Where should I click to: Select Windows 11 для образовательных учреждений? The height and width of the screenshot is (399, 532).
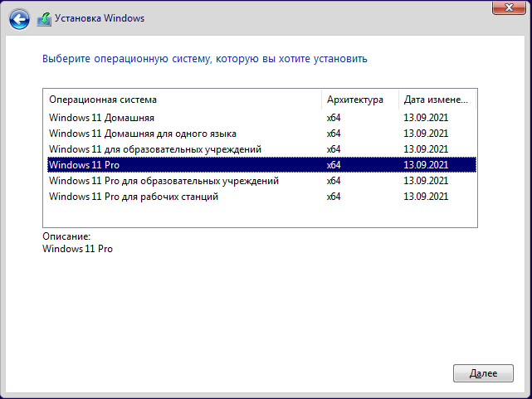pyautogui.click(x=155, y=149)
